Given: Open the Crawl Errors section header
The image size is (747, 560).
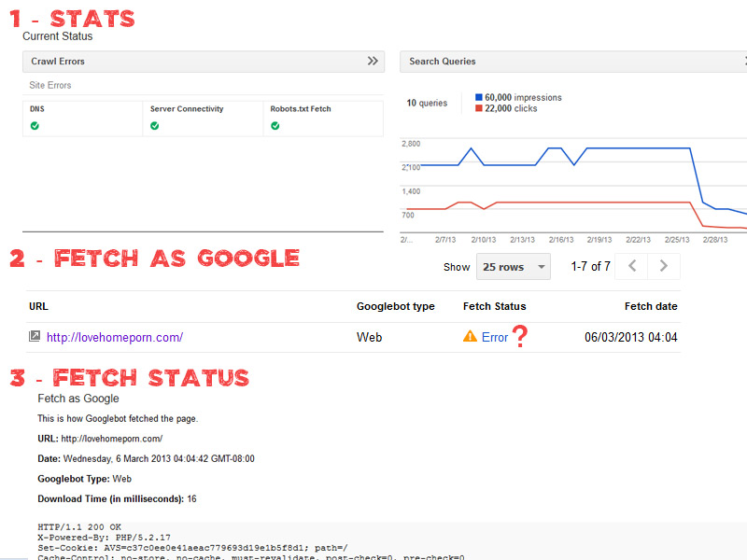Looking at the screenshot, I should pos(204,62).
